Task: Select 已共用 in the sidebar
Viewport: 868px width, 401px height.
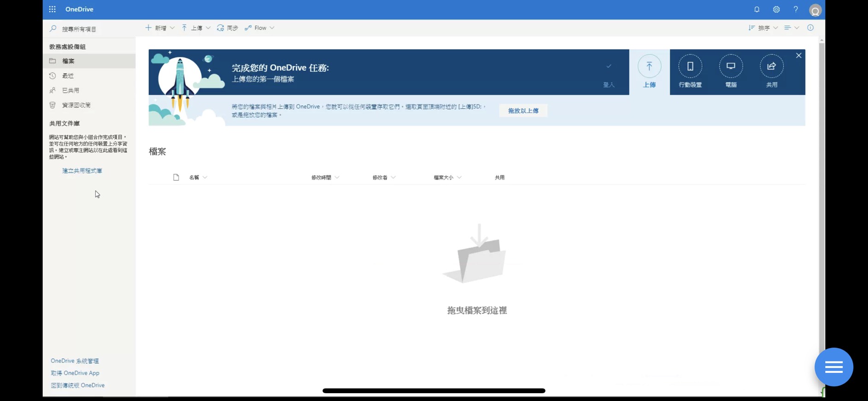Action: click(89, 90)
